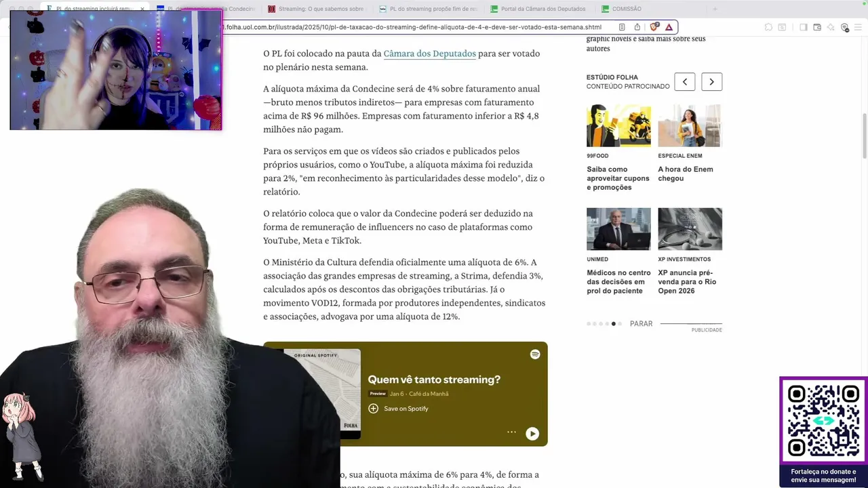Switch to 'PL do streaming propõe fim de' tab
The height and width of the screenshot is (488, 868).
[x=427, y=9]
